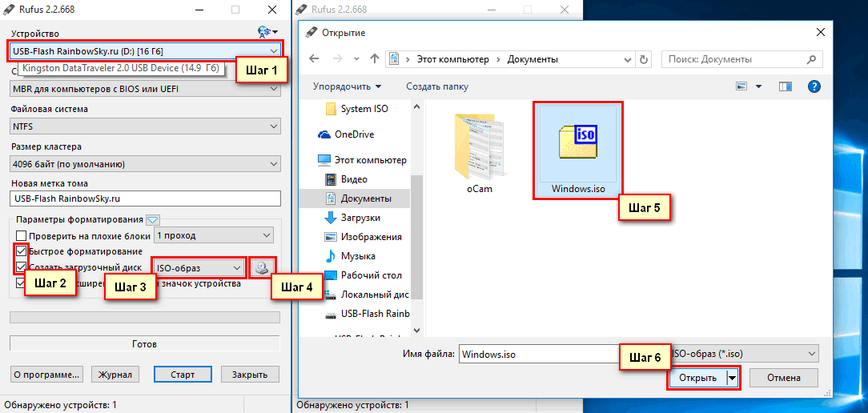This screenshot has width=868, height=413.
Task: Open the cluster size 4096 байт dropdown
Action: click(146, 164)
